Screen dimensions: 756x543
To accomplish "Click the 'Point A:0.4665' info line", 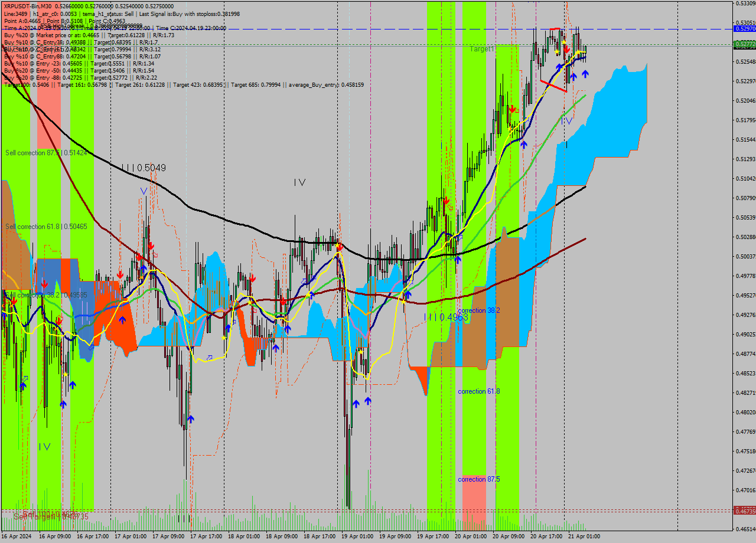I will tap(64, 21).
